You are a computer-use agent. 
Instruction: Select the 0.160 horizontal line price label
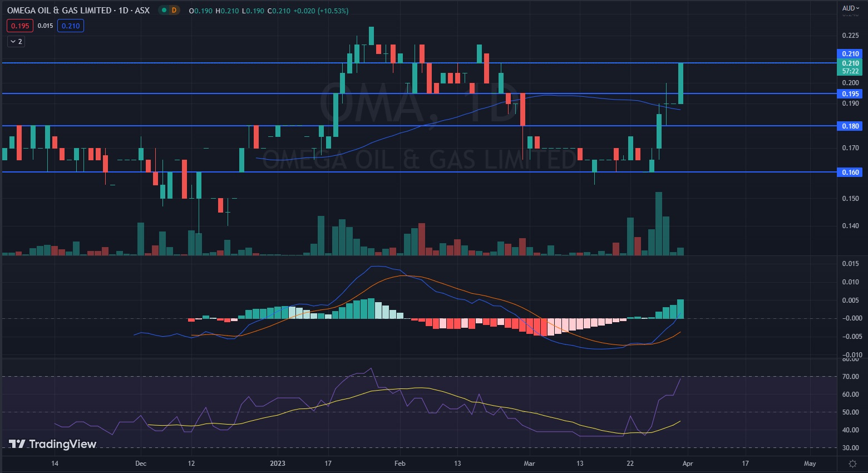click(850, 173)
